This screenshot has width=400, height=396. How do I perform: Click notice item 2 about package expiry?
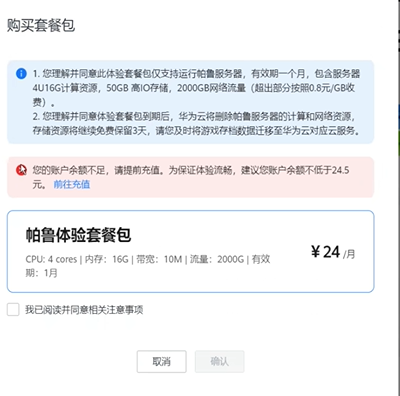(x=196, y=123)
